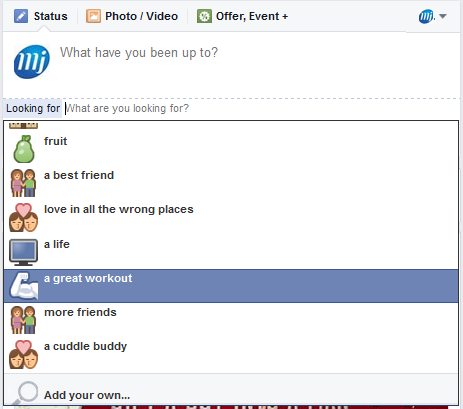Click the MJ profile picture thumbnail
This screenshot has width=463, height=409.
pyautogui.click(x=32, y=62)
